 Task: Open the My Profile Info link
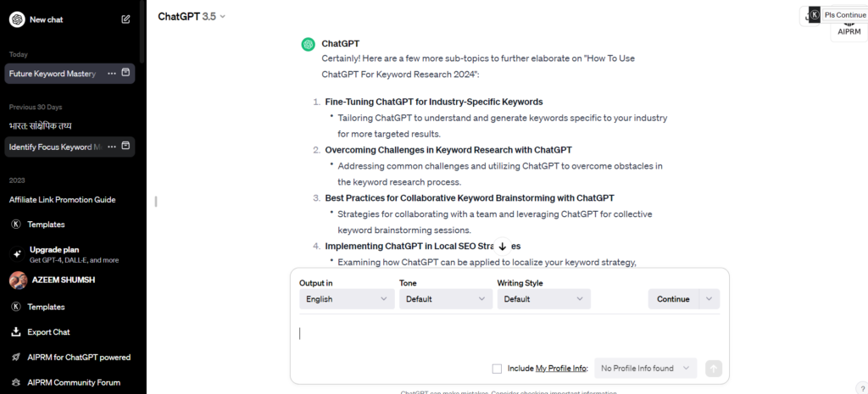(561, 369)
